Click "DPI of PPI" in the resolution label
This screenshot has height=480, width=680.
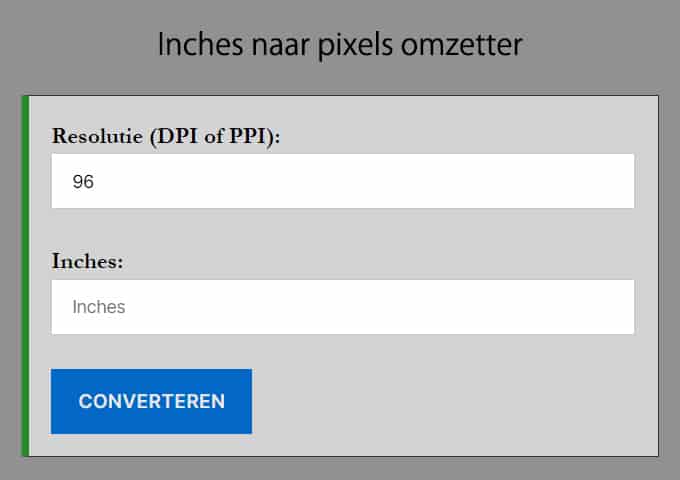pyautogui.click(x=210, y=137)
